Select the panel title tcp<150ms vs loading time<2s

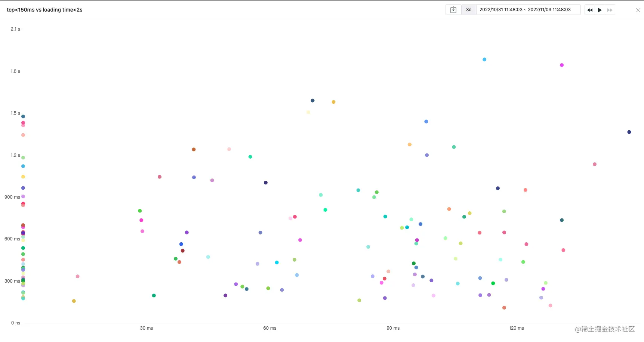[x=44, y=10]
